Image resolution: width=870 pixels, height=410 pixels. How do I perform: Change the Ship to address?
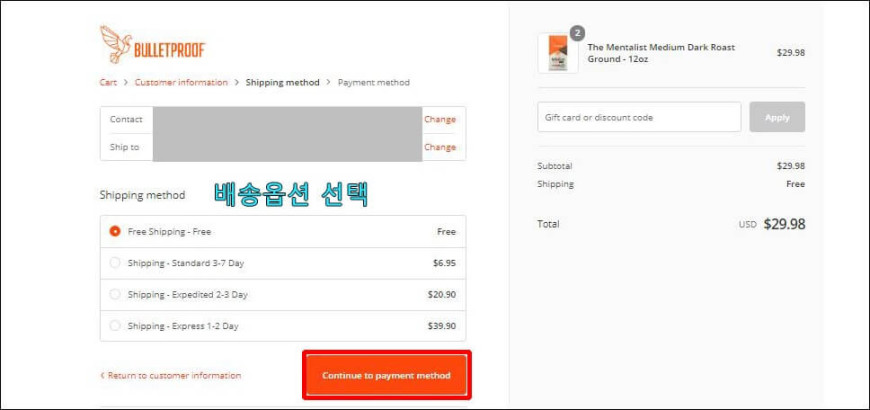(x=439, y=147)
